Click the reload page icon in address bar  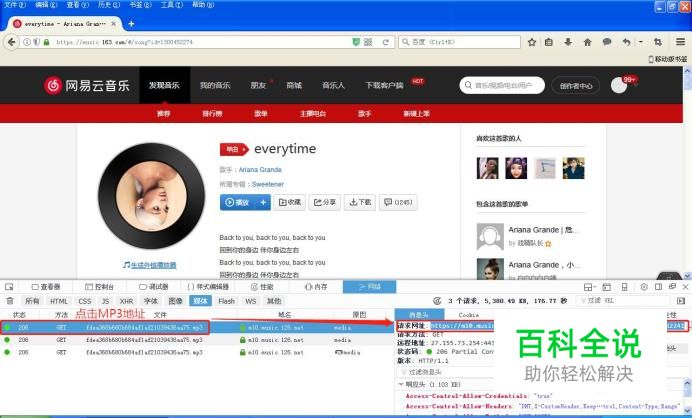(385, 42)
